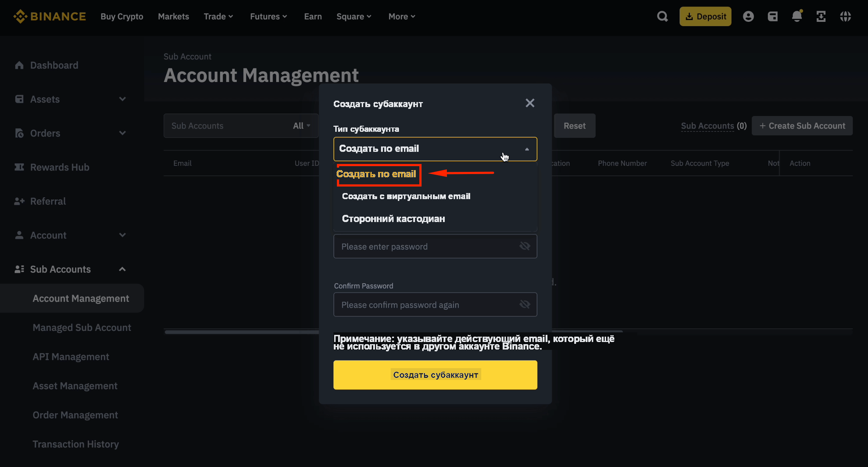Open Asset Management sidebar item
Screen dimensions: 868x467
pyautogui.click(x=75, y=386)
